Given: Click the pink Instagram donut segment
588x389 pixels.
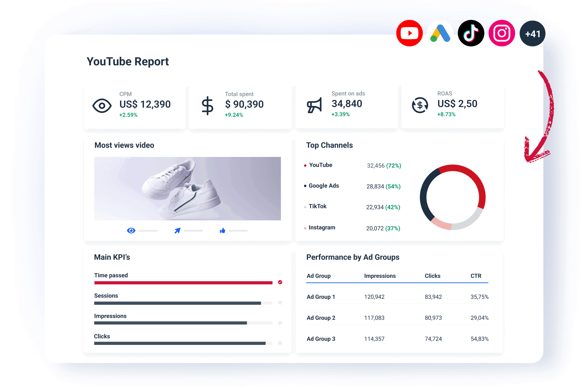Looking at the screenshot, I should point(441,225).
